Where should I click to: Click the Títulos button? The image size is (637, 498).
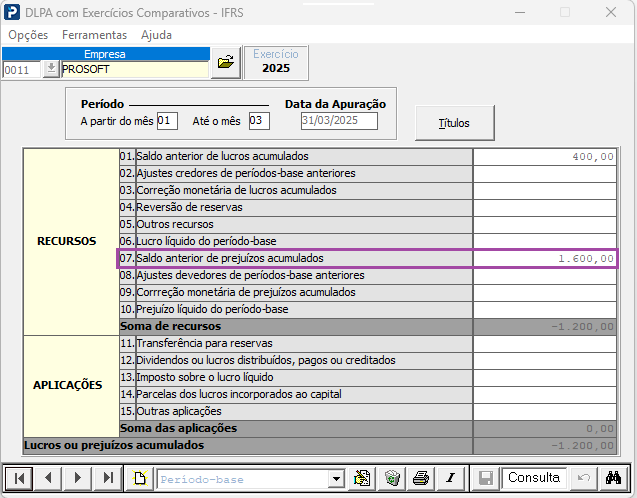(x=455, y=123)
